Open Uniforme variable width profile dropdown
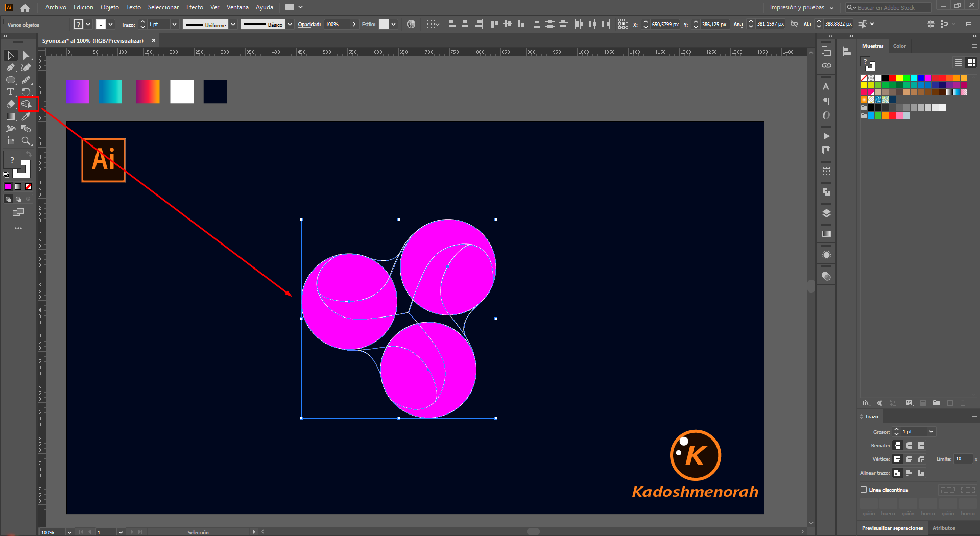The image size is (980, 536). (x=233, y=24)
